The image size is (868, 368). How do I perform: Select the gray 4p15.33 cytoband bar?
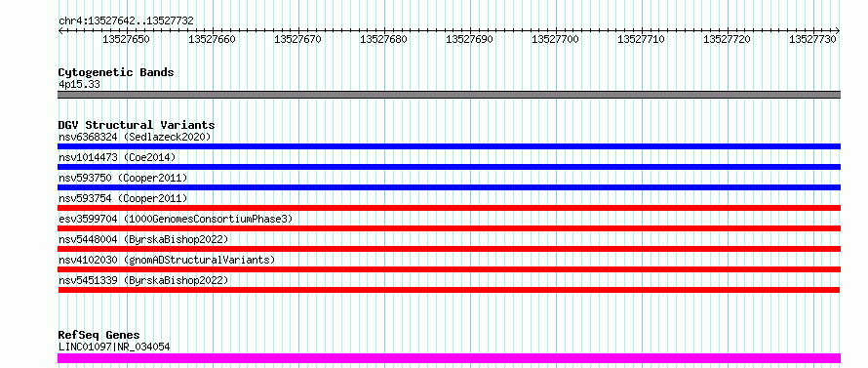click(x=449, y=95)
